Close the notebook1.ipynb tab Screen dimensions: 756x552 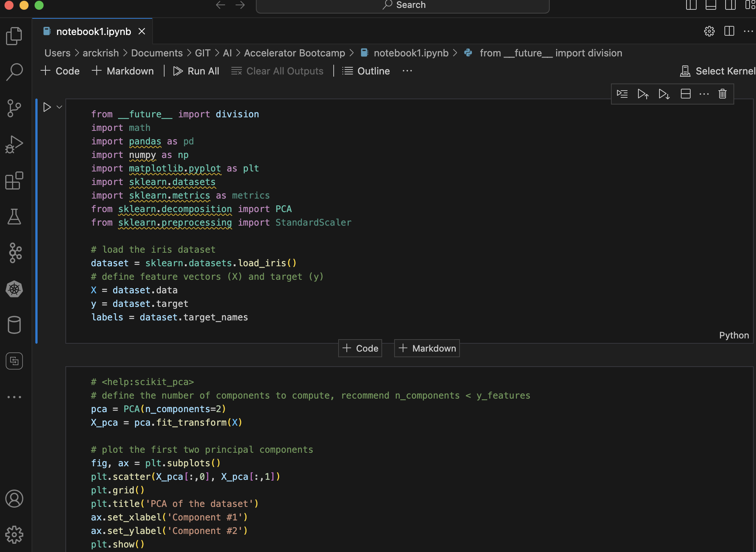tap(142, 32)
